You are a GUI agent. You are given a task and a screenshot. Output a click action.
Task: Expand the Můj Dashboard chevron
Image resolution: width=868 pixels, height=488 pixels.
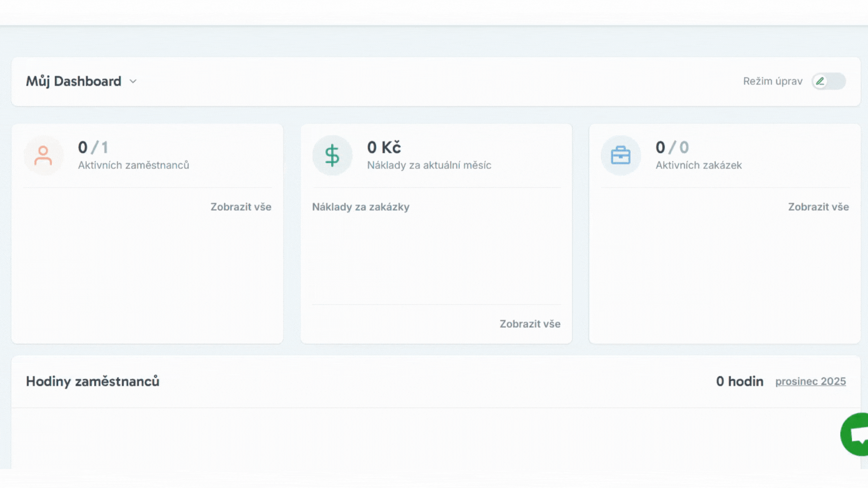tap(133, 81)
